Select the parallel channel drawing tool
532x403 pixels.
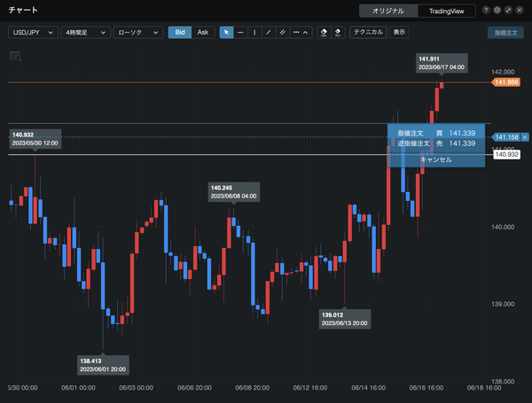282,32
